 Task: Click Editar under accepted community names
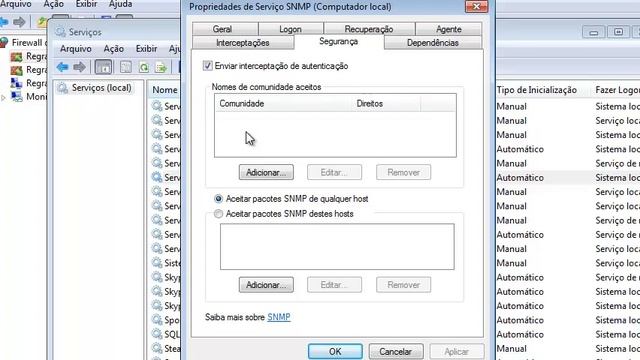(334, 172)
